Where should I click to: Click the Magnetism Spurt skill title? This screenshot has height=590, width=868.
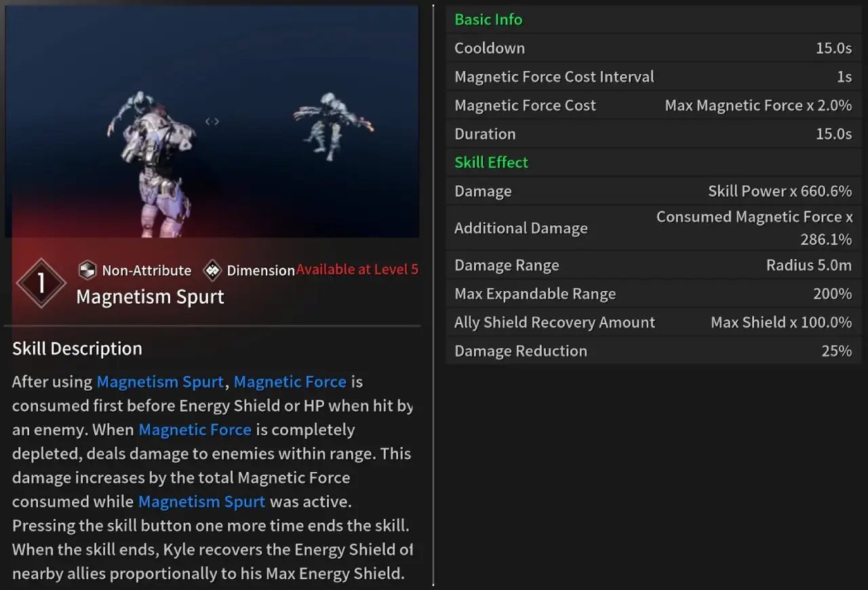[150, 296]
